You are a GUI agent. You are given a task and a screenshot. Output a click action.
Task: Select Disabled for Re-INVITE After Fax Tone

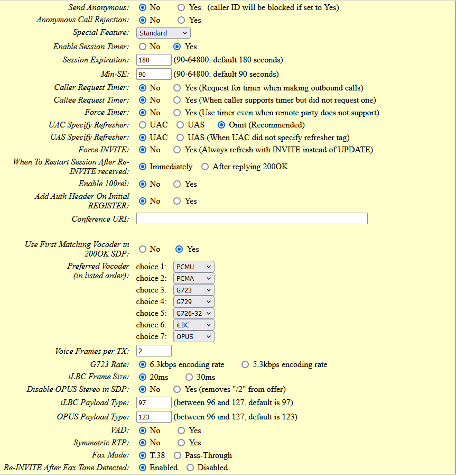190,468
